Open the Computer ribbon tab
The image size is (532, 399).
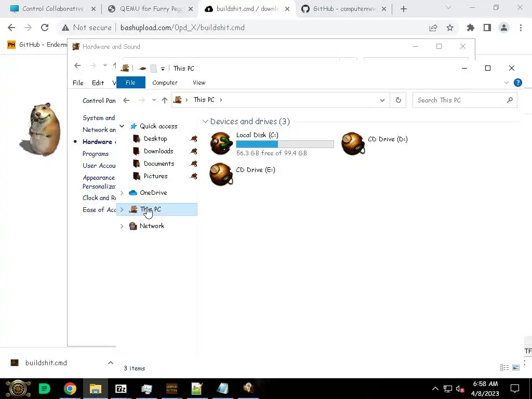click(165, 83)
